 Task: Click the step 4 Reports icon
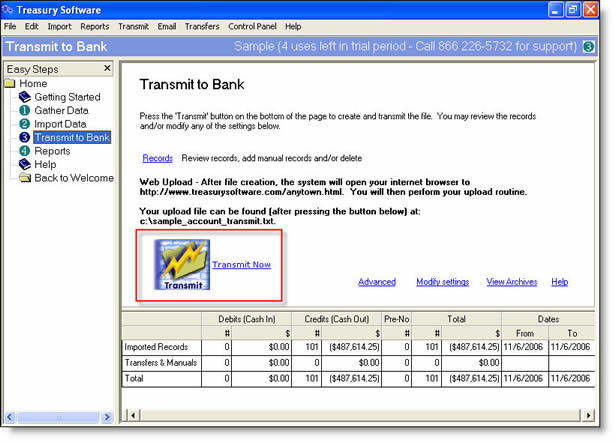24,151
